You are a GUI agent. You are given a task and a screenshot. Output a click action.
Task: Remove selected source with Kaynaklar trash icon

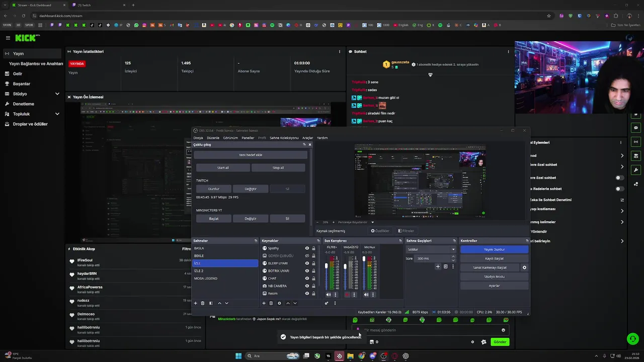(x=271, y=303)
